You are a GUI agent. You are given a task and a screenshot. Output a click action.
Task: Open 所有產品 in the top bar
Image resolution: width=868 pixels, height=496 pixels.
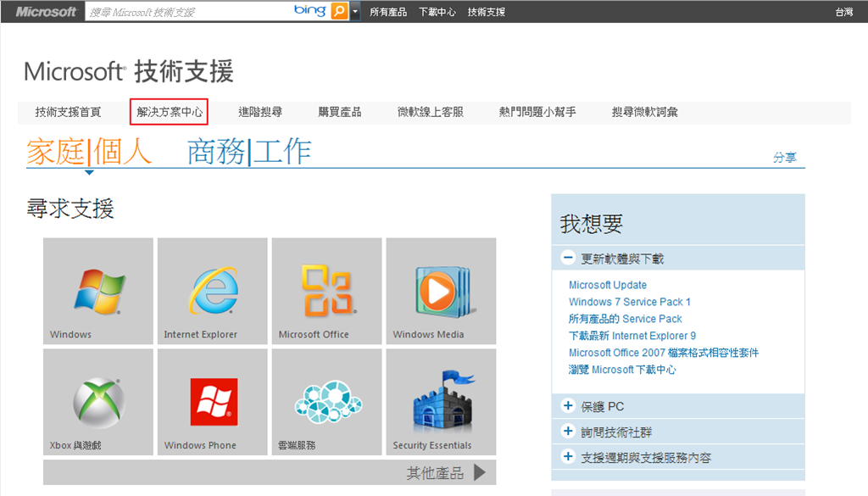coord(388,12)
